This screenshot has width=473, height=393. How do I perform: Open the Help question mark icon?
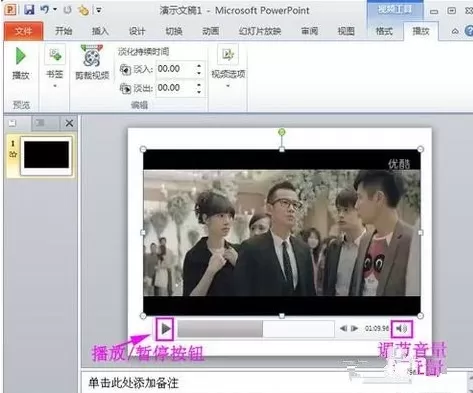pos(469,31)
